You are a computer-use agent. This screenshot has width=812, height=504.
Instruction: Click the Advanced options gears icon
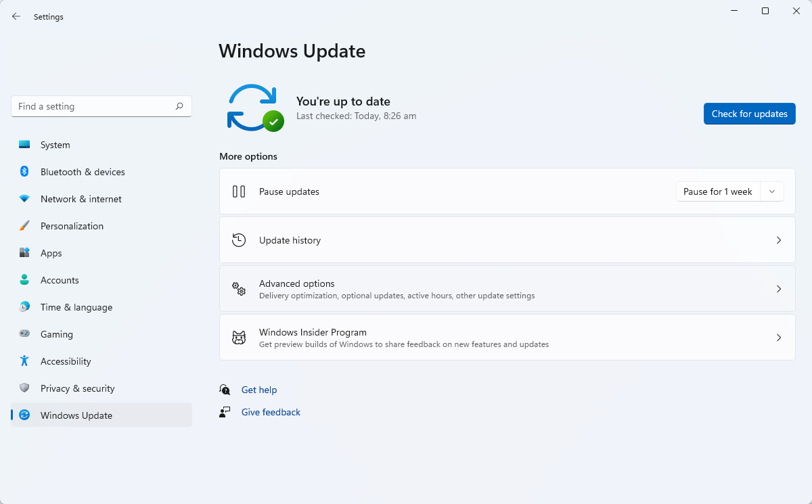(239, 289)
